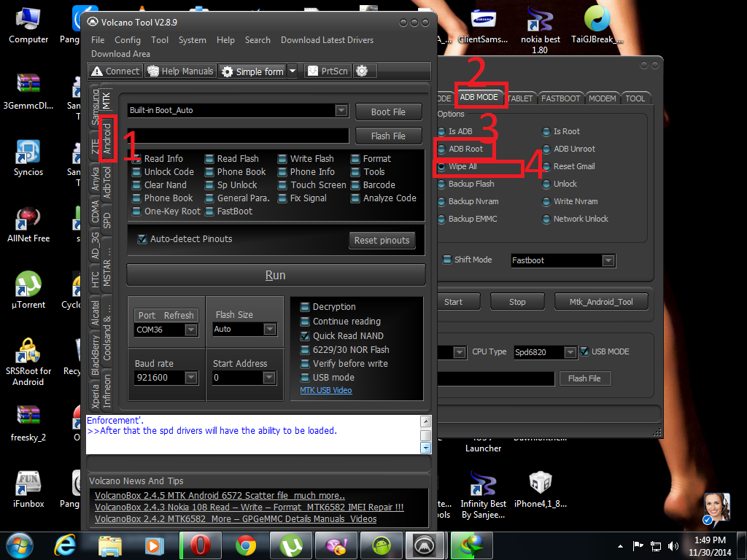Open MTK USB Video link
This screenshot has width=747, height=560.
pyautogui.click(x=326, y=391)
